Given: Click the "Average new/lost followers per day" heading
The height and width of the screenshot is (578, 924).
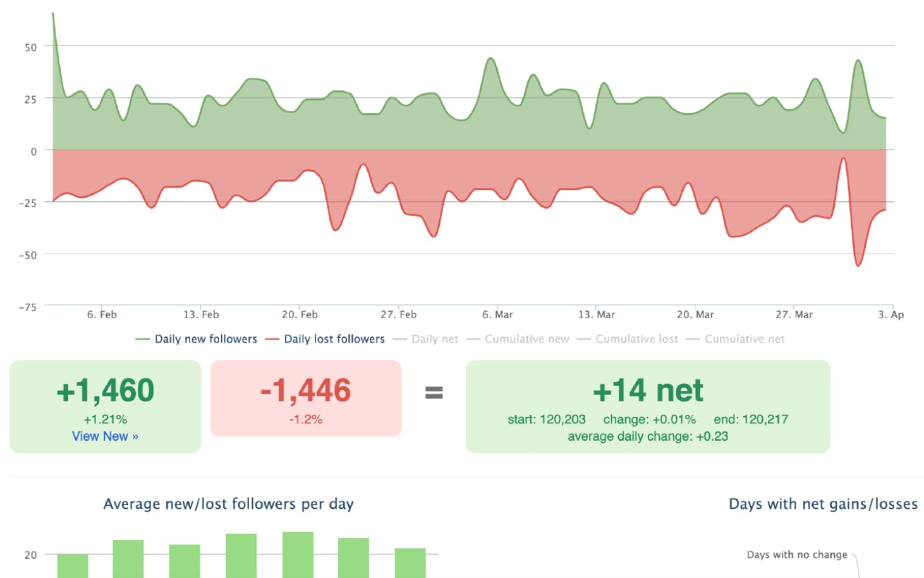Looking at the screenshot, I should pos(229,504).
